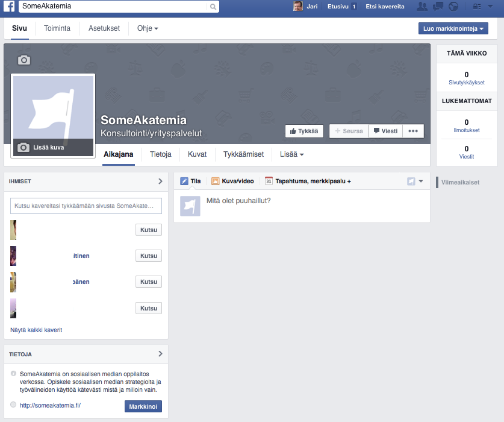The width and height of the screenshot is (504, 422).
Task: Click Kutsu for the first friend
Action: (x=149, y=230)
